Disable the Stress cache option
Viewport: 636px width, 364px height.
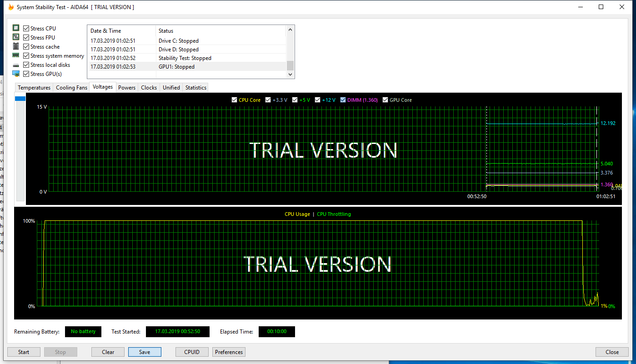click(26, 46)
